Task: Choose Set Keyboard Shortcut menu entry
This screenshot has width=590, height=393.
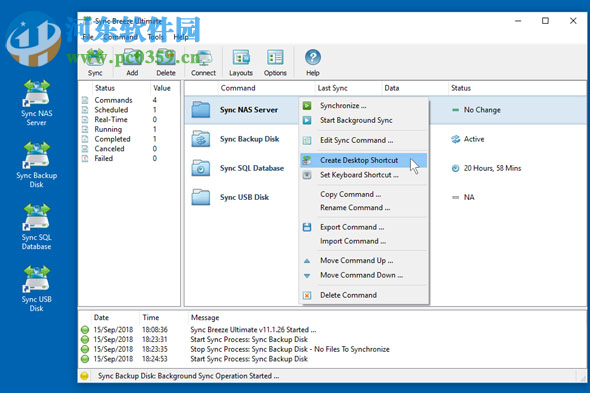Action: point(364,175)
